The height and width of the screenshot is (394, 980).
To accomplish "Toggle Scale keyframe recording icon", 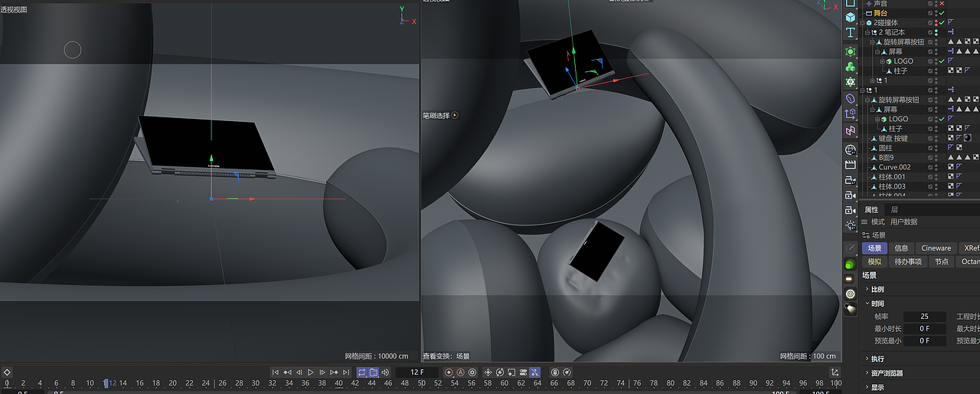I will click(511, 373).
